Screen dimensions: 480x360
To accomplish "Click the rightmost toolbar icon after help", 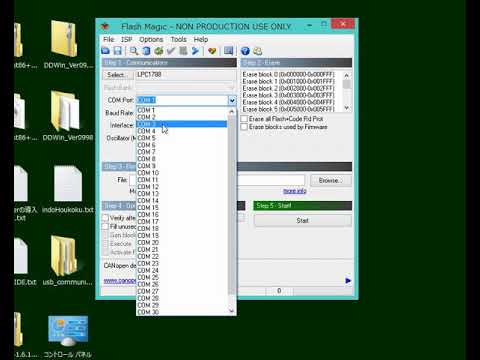I will pos(257,51).
